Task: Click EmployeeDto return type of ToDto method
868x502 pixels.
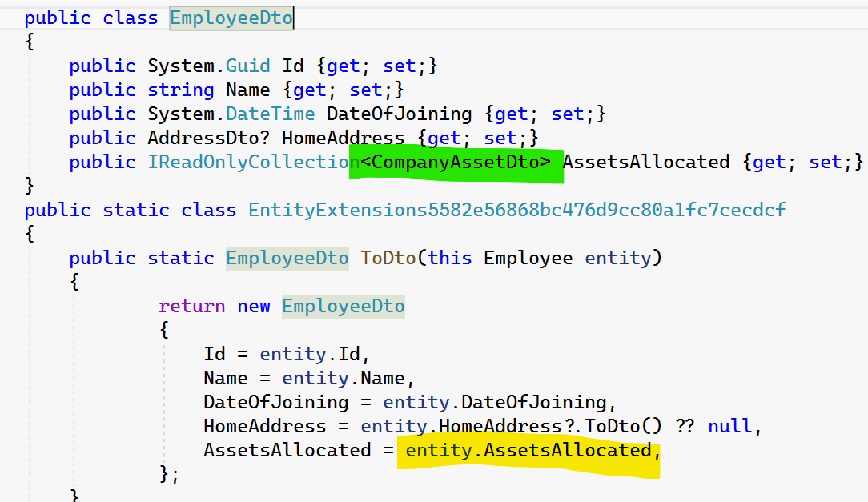Action: pos(287,259)
